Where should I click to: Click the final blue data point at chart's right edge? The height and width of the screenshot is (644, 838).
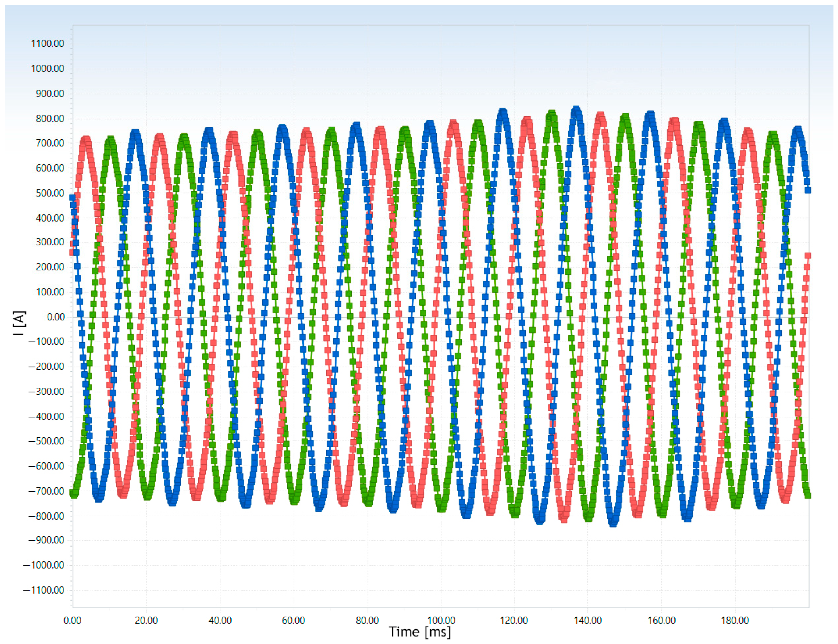(808, 190)
